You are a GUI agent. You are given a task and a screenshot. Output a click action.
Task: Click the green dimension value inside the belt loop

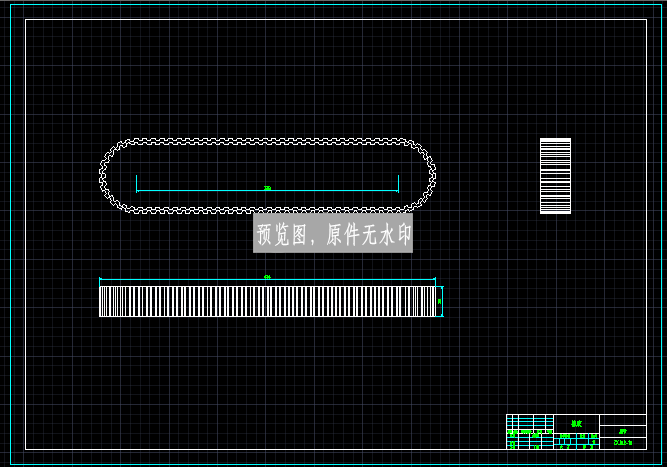click(267, 188)
